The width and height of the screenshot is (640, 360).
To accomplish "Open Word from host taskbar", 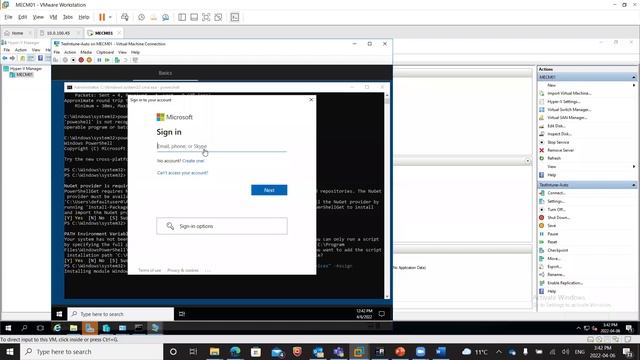I will [441, 352].
